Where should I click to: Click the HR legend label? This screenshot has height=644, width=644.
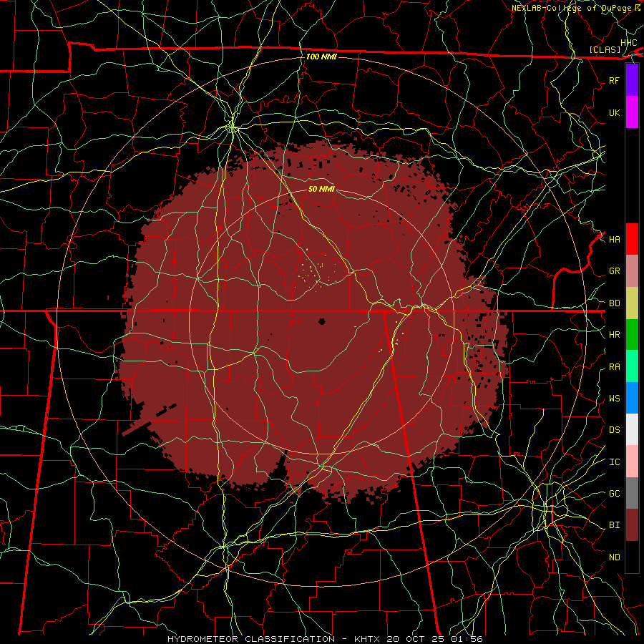pyautogui.click(x=615, y=335)
